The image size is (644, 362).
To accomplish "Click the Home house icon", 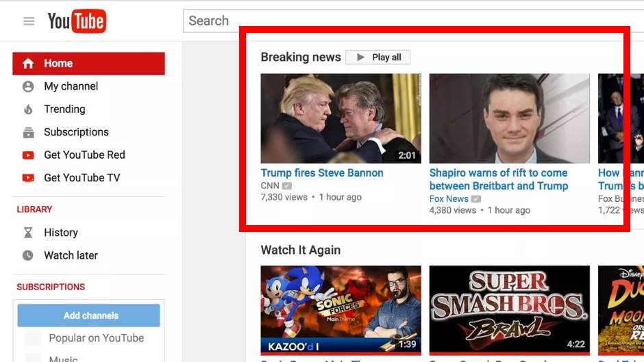I will (28, 64).
